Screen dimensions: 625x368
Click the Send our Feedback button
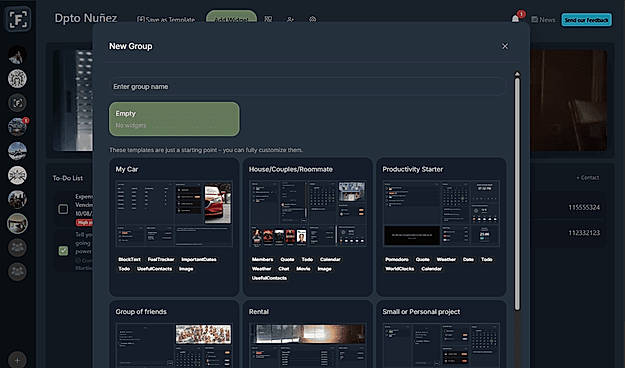tap(586, 20)
